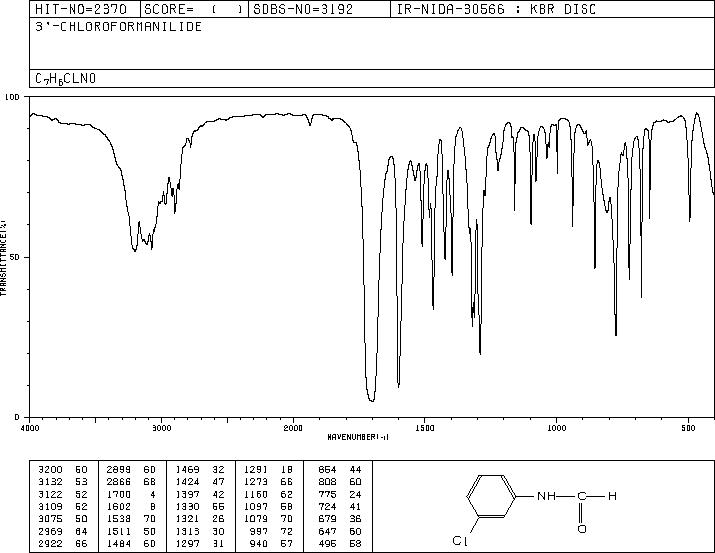Select the 724 peak wavenumber
715x553 pixels.
327,506
